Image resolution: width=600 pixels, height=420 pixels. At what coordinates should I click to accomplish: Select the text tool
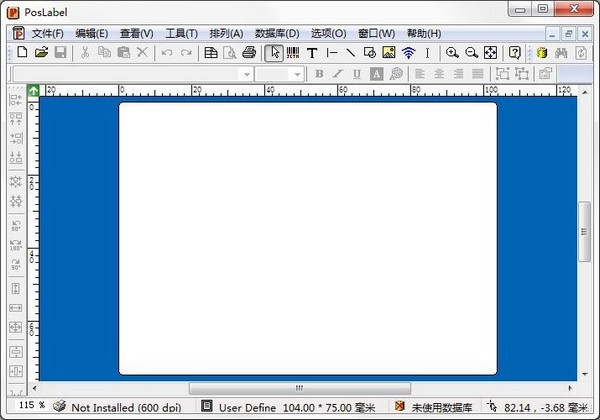coord(312,53)
